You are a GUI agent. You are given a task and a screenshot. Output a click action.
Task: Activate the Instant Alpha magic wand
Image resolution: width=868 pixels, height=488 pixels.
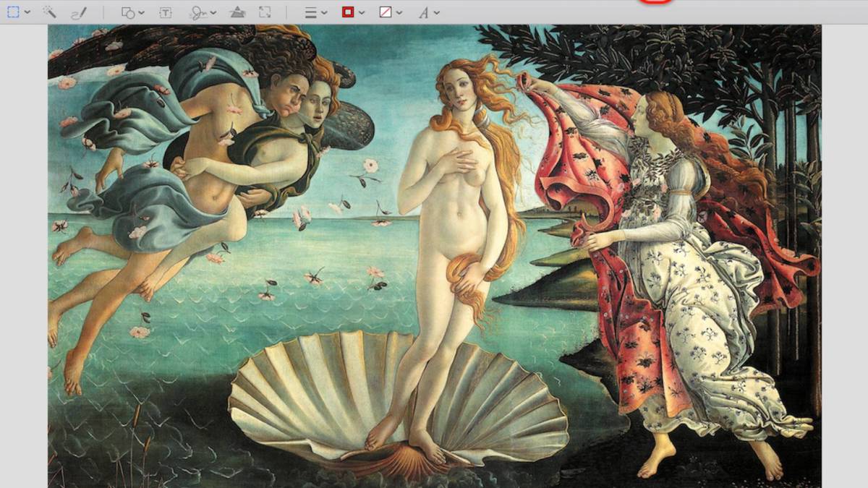click(49, 12)
